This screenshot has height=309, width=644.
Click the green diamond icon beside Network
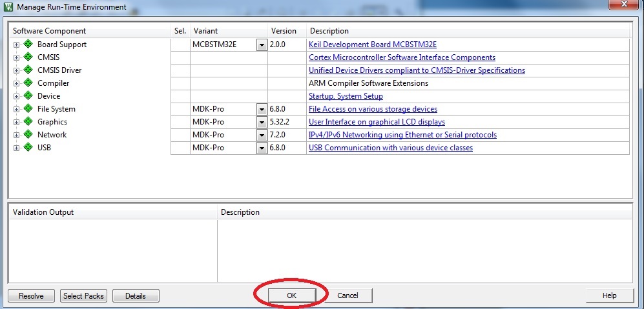[28, 134]
